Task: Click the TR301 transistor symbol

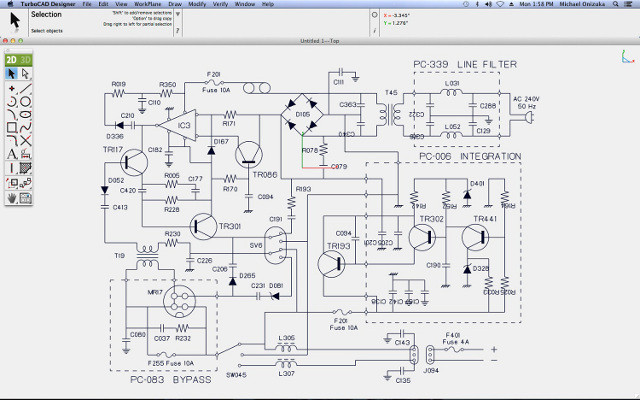Action: 203,226
